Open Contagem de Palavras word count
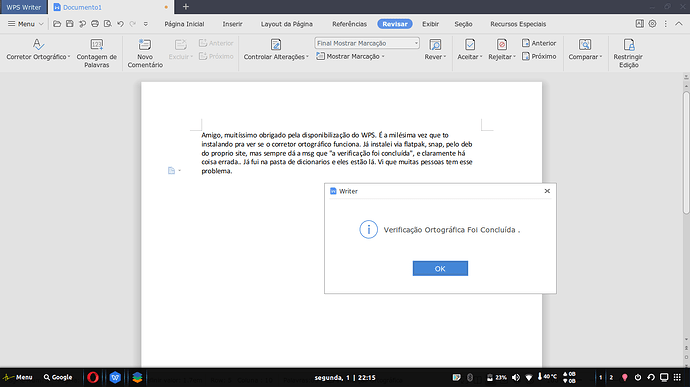 (97, 53)
